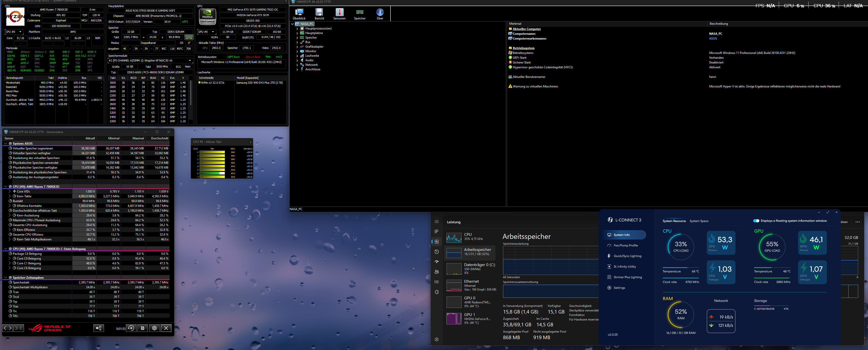Open sensor settings gear icon
Image resolution: width=868 pixels, height=350 pixels.
tap(154, 328)
